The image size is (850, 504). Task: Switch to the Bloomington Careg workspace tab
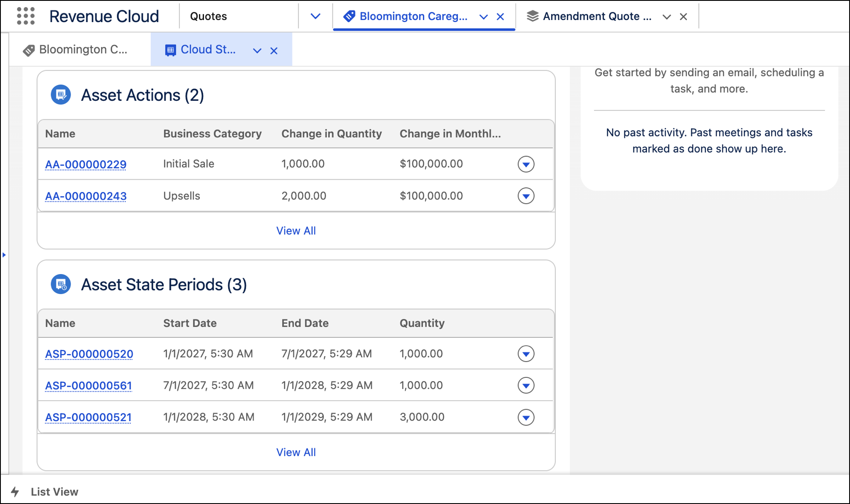[x=413, y=16]
